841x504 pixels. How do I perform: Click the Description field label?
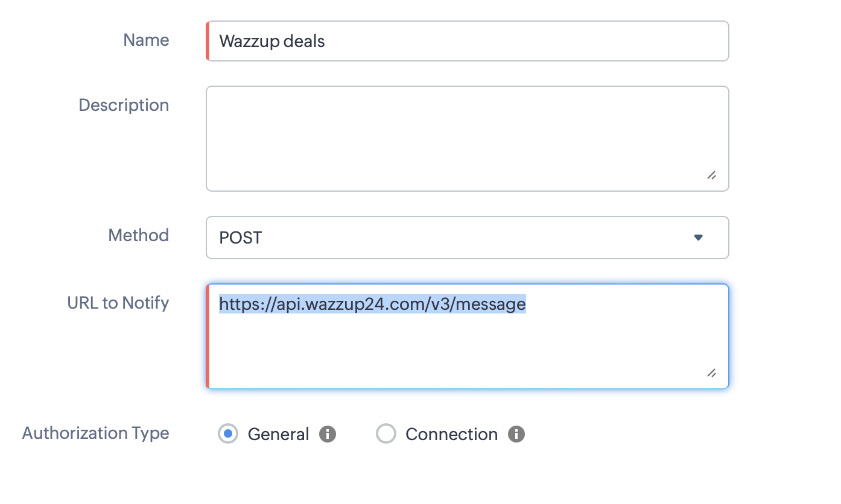coord(124,106)
